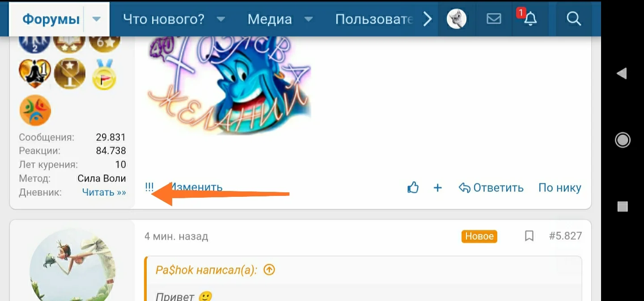
Task: Jump to quoted Pa$hok post arrow icon
Action: pyautogui.click(x=269, y=270)
